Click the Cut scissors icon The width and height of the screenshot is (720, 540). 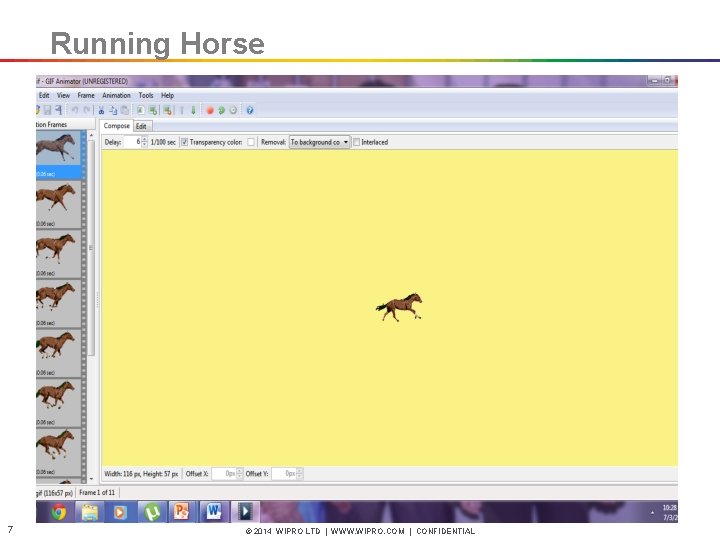[x=101, y=110]
